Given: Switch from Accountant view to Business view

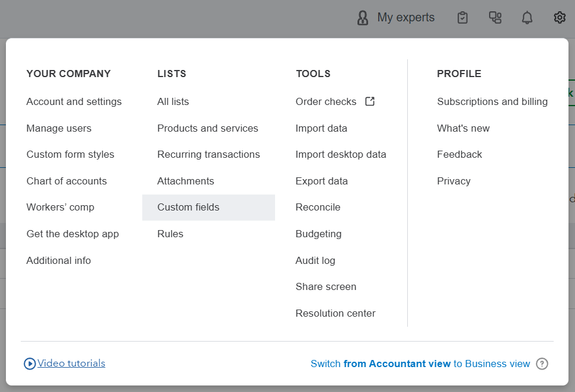Looking at the screenshot, I should [420, 364].
